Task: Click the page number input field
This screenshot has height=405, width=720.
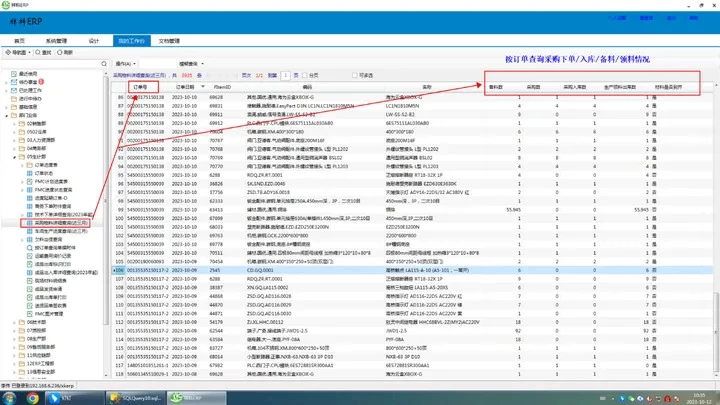Action: coord(286,75)
